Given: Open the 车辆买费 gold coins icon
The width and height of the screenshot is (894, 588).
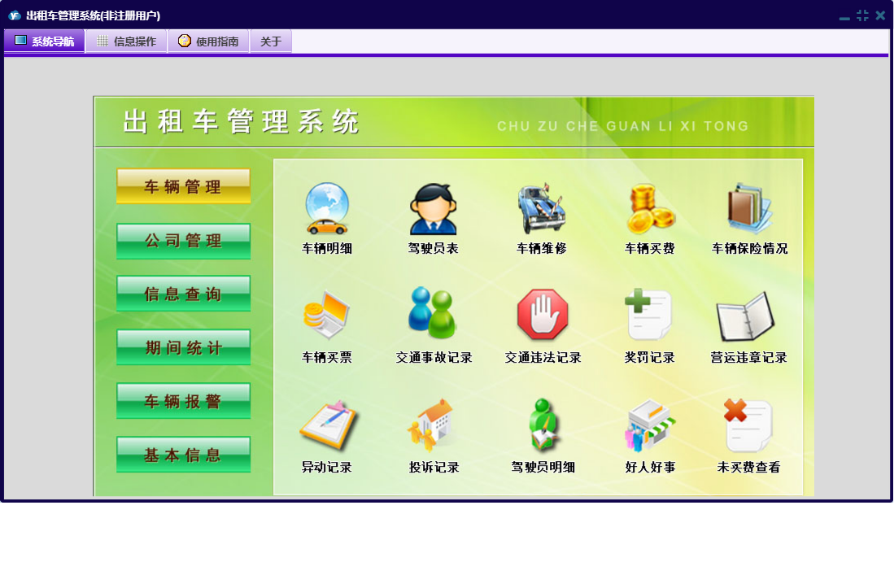Looking at the screenshot, I should pos(651,208).
